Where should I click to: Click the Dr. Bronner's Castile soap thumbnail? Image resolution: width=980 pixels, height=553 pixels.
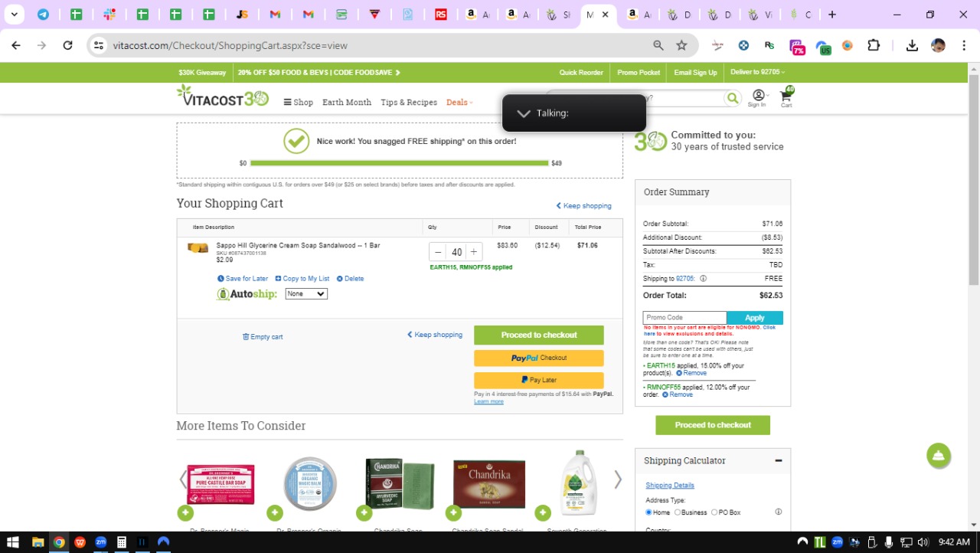tap(220, 484)
